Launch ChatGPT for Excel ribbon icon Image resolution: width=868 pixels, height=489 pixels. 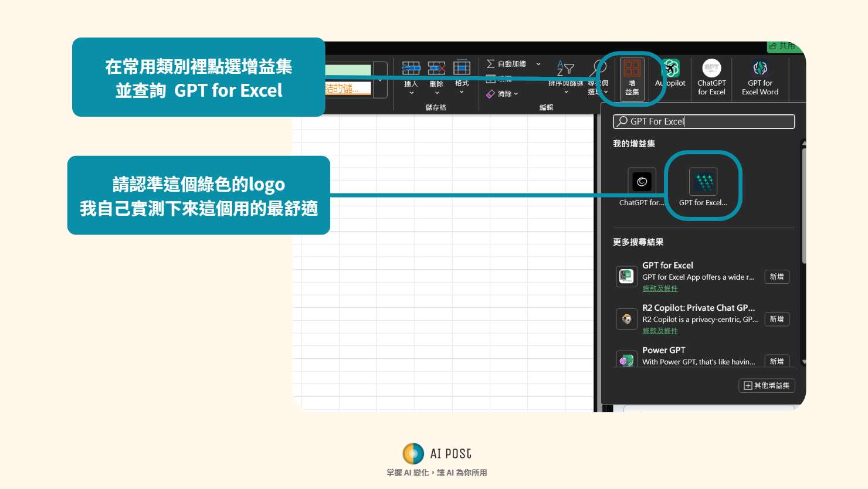coord(711,68)
